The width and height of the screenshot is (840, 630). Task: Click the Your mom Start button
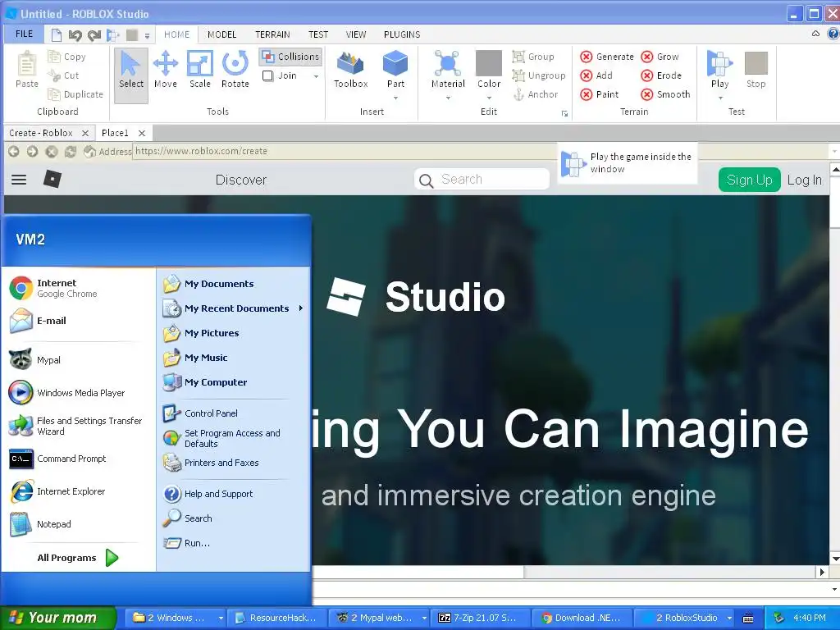point(58,618)
